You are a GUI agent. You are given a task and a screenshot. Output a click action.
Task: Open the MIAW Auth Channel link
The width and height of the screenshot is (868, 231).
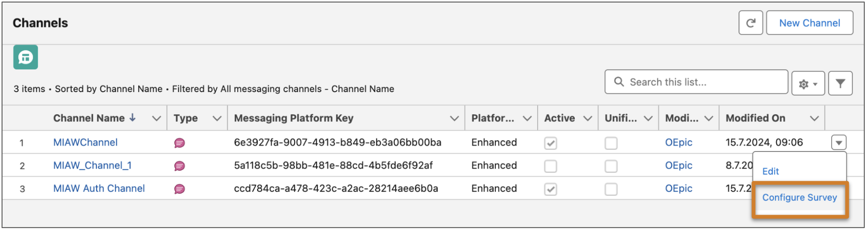tap(99, 189)
